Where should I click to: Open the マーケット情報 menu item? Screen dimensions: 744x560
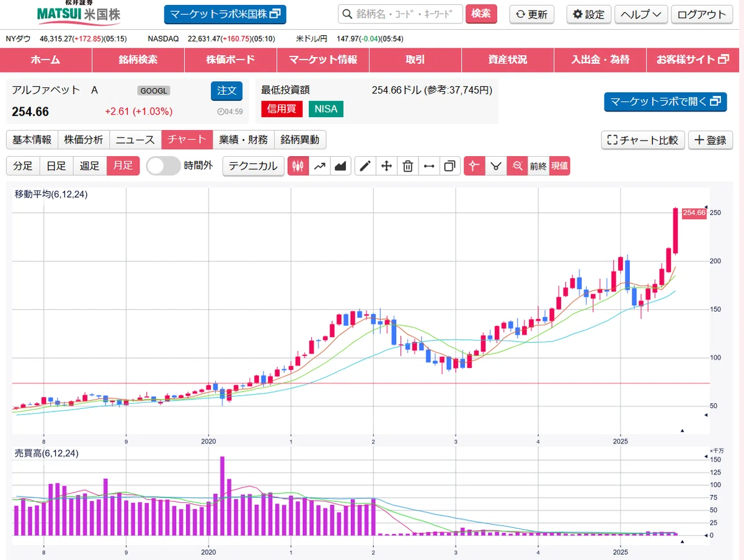pos(323,60)
